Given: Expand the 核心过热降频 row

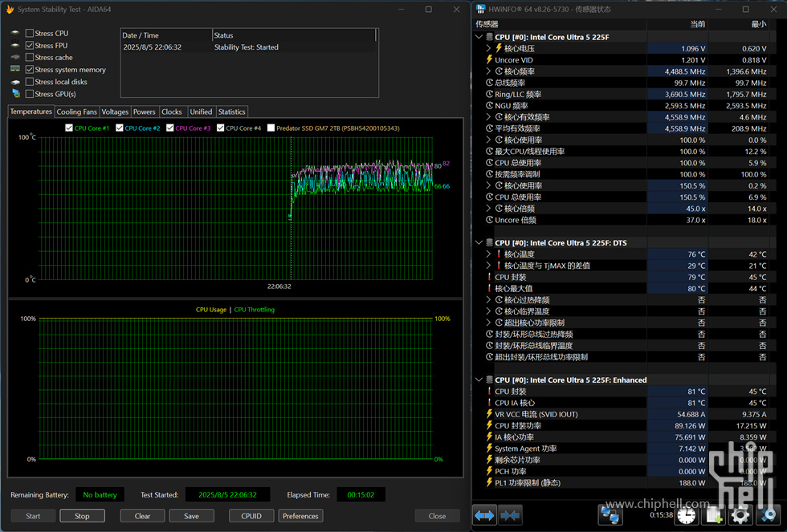Looking at the screenshot, I should (x=488, y=300).
